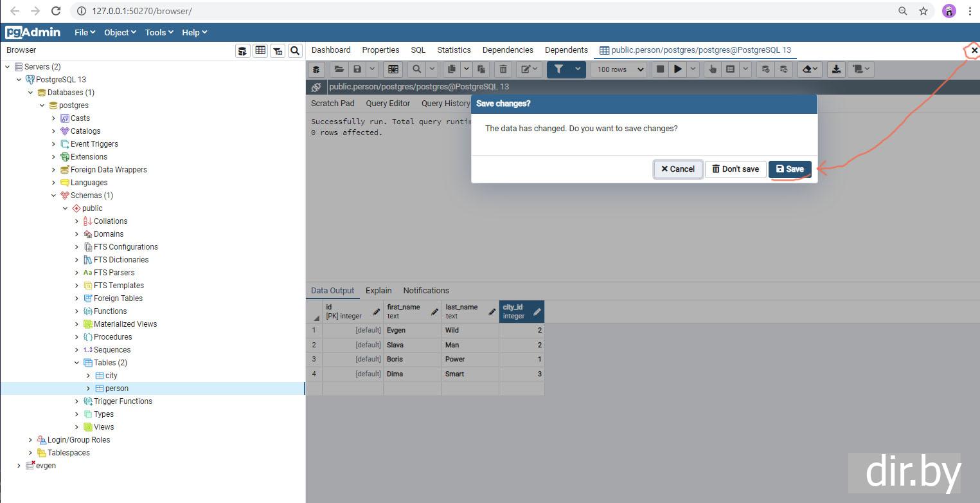The image size is (980, 503).
Task: Click the Delete row trash icon
Action: tap(503, 69)
